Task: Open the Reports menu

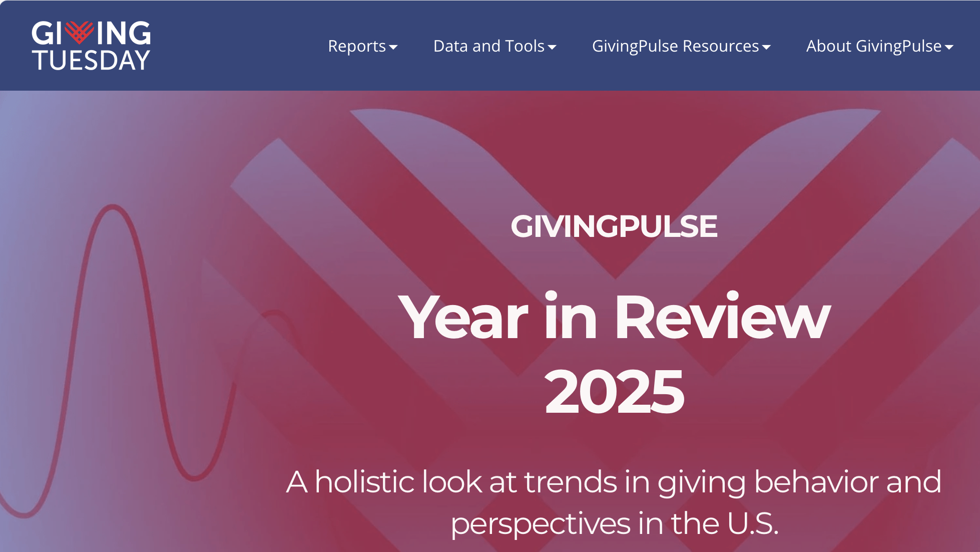Action: pos(357,46)
